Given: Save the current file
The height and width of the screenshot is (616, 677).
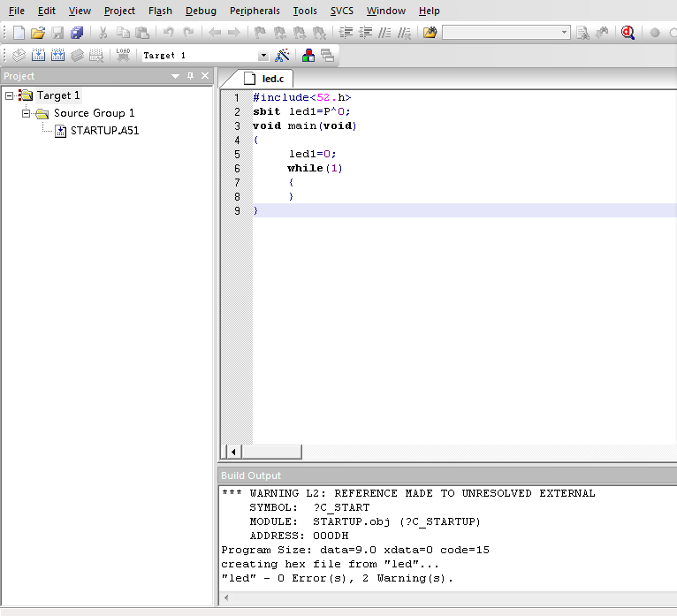Looking at the screenshot, I should coord(57,33).
